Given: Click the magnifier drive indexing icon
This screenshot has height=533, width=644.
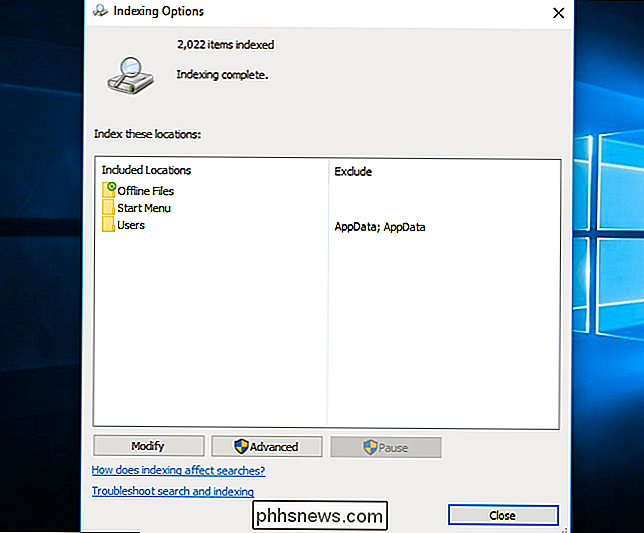Looking at the screenshot, I should [x=131, y=76].
